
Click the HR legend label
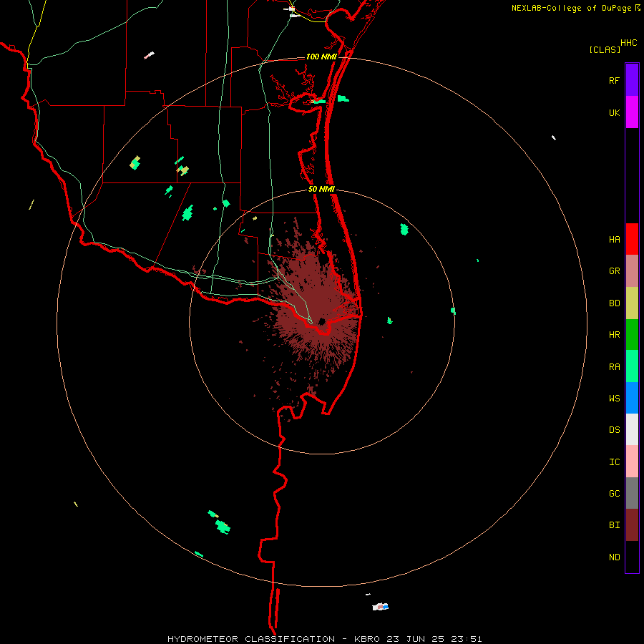point(614,335)
